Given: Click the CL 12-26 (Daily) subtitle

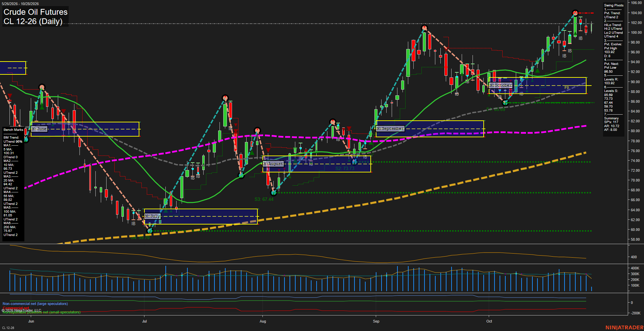Looking at the screenshot, I should [33, 21].
